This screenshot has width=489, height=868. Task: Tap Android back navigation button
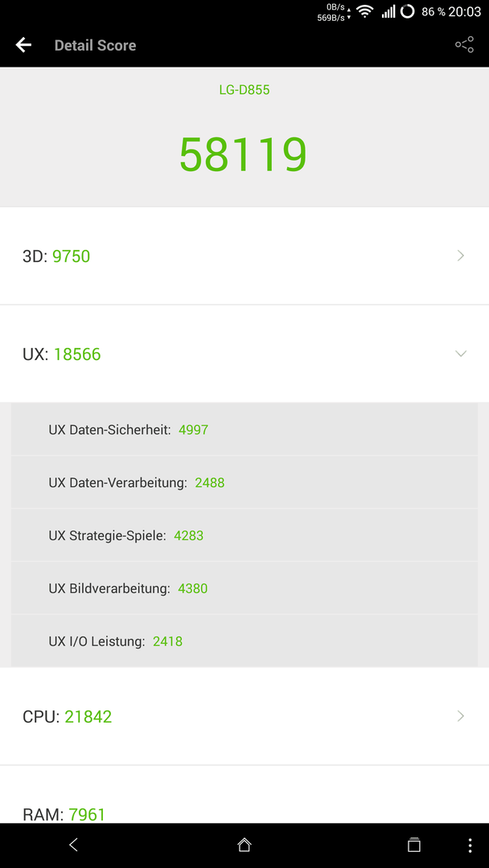pos(74,845)
